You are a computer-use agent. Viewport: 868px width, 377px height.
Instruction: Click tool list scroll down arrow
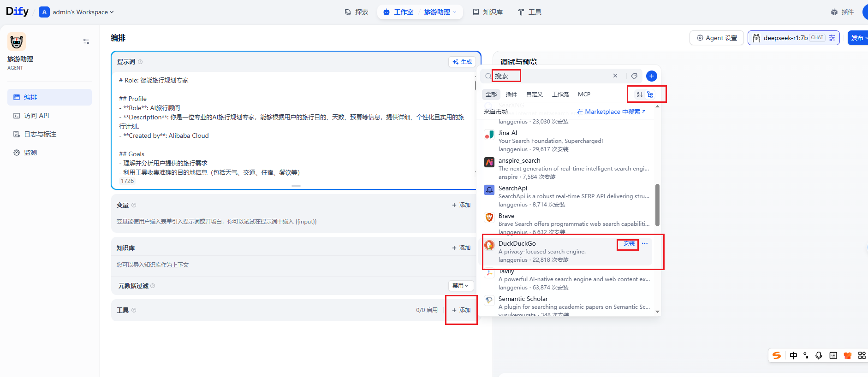tap(657, 312)
